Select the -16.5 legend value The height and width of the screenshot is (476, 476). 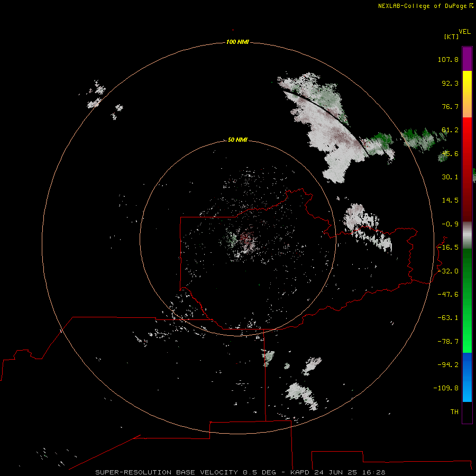[x=448, y=248]
